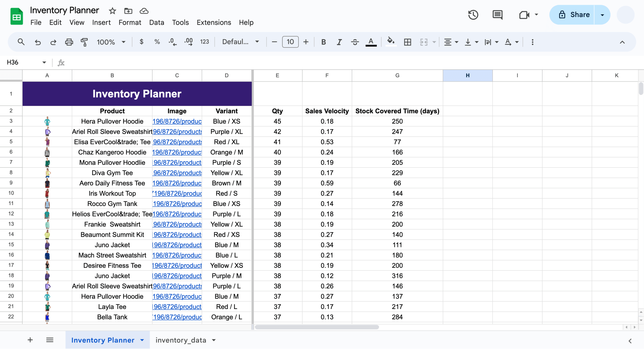
Task: Click the italic formatting icon
Action: coord(339,42)
